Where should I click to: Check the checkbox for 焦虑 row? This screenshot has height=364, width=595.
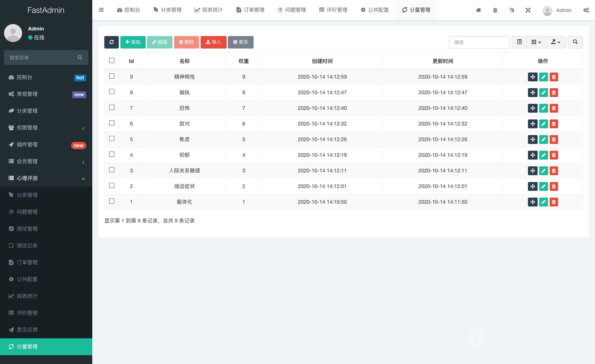click(x=112, y=139)
